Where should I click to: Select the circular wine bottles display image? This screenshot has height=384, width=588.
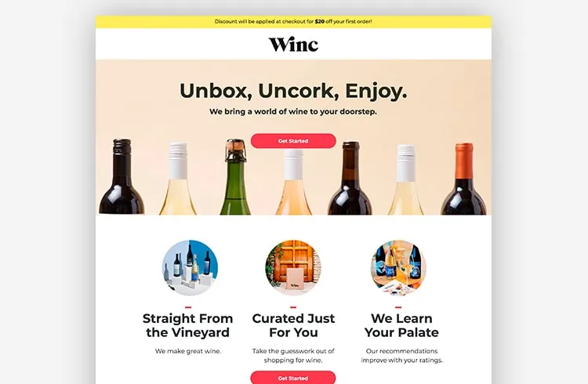click(x=190, y=268)
